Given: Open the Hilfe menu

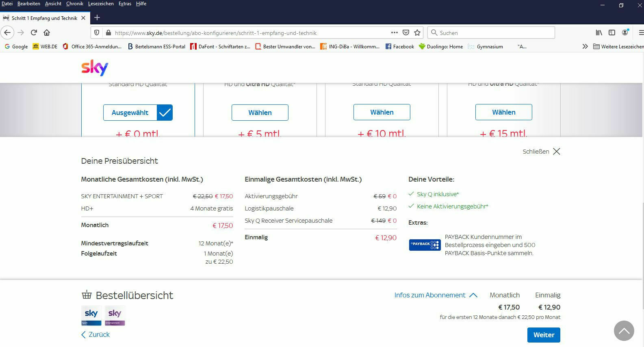Looking at the screenshot, I should pos(141,4).
